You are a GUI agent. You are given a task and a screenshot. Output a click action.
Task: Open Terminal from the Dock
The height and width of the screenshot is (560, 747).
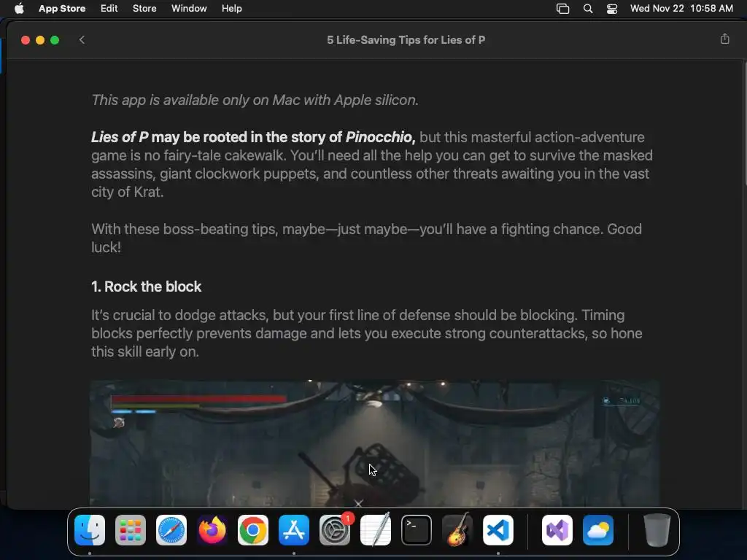(417, 530)
